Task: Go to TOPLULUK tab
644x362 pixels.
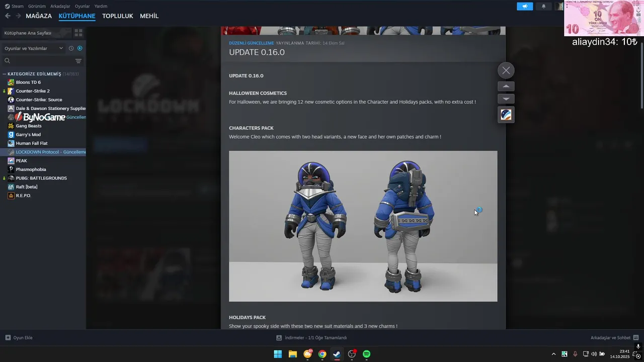Action: pos(118,16)
